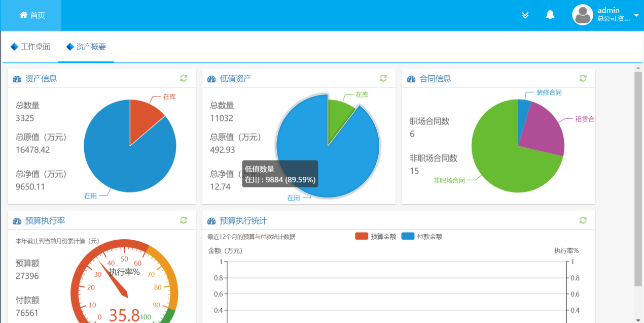
Task: Select the 资产概要 tab
Action: coord(86,47)
